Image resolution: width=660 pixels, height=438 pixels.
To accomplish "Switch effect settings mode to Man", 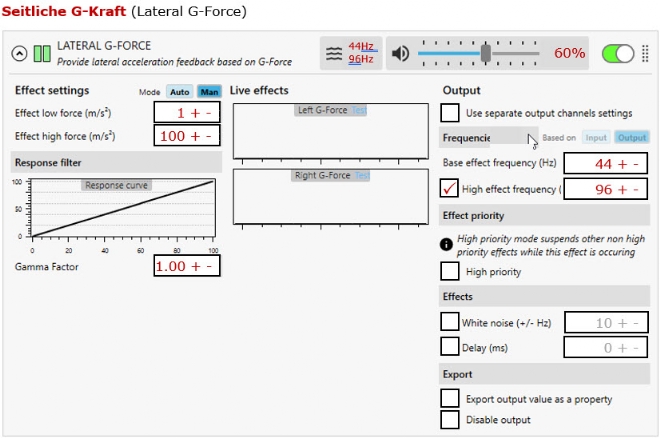I will coord(208,91).
